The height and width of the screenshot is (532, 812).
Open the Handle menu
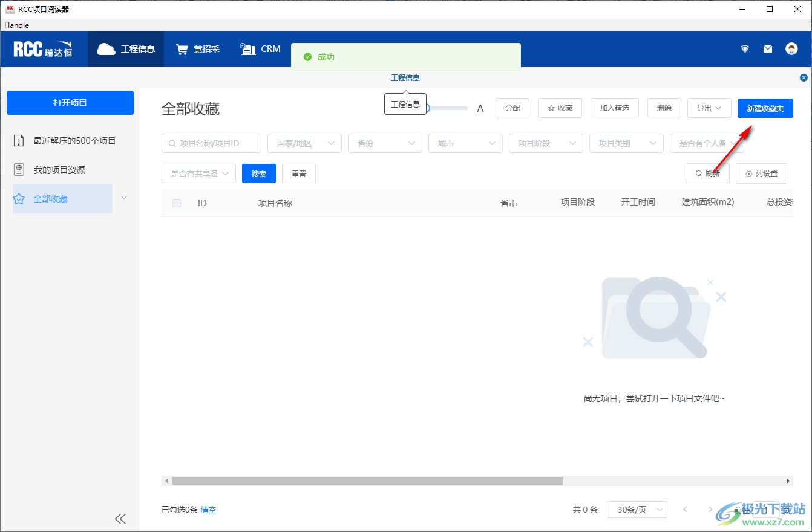pos(16,25)
